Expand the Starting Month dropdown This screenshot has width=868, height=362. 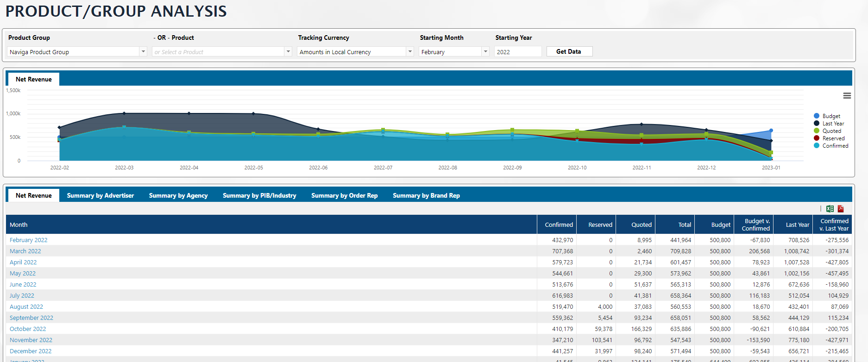[485, 52]
